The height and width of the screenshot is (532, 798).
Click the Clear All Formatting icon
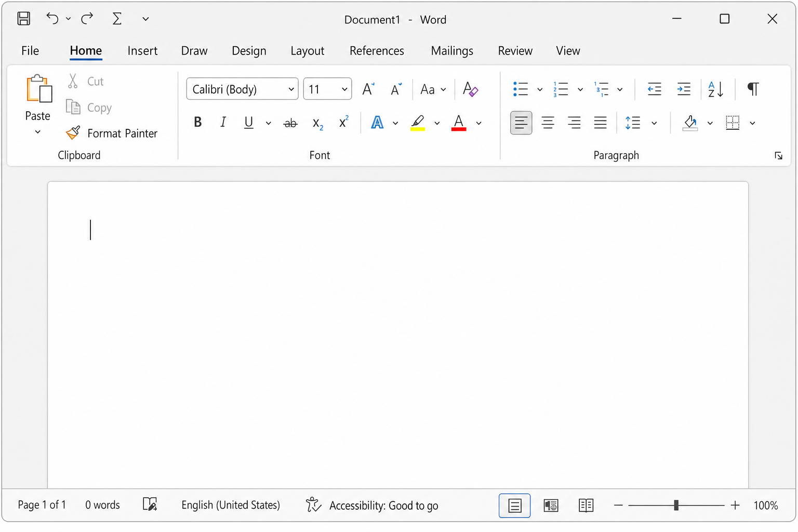pos(470,89)
